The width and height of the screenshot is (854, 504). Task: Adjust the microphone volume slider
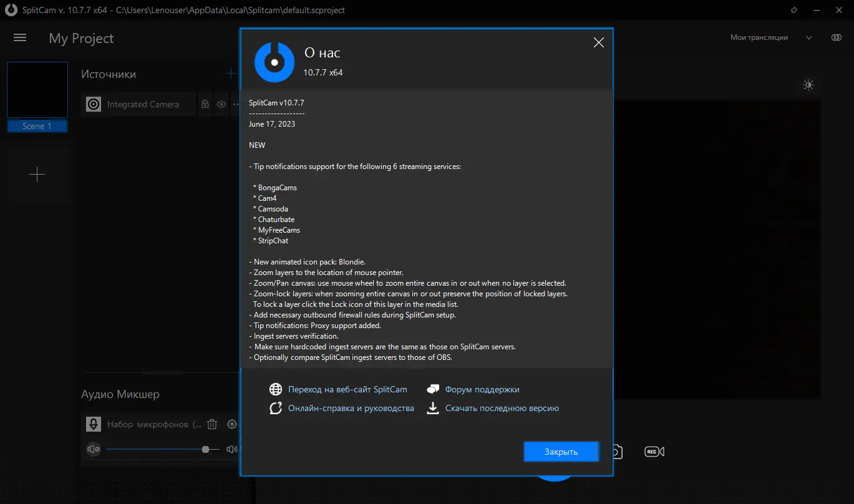pos(163,449)
